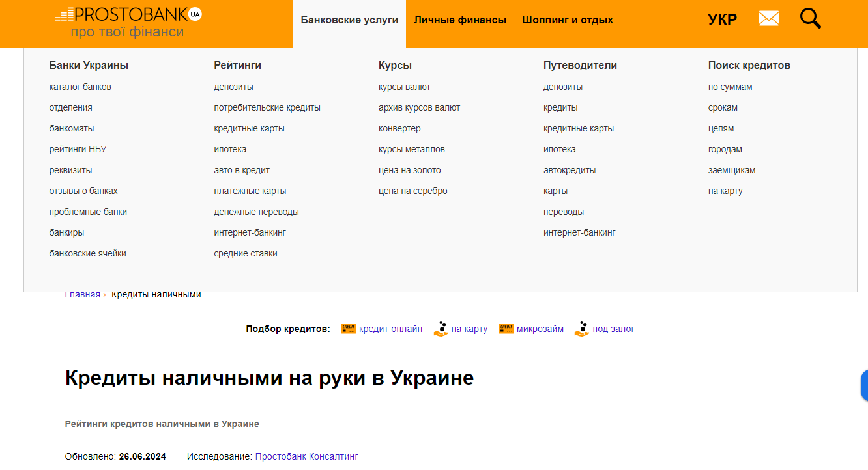Open конвертер link

[399, 128]
